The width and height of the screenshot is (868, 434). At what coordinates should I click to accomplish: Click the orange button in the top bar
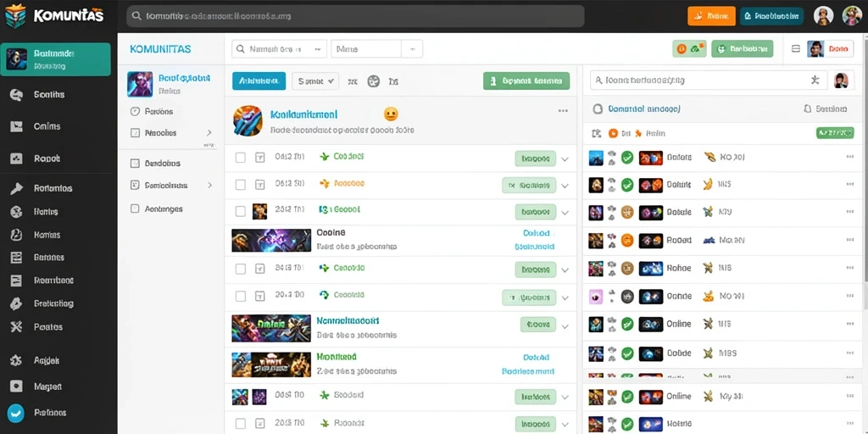click(711, 16)
